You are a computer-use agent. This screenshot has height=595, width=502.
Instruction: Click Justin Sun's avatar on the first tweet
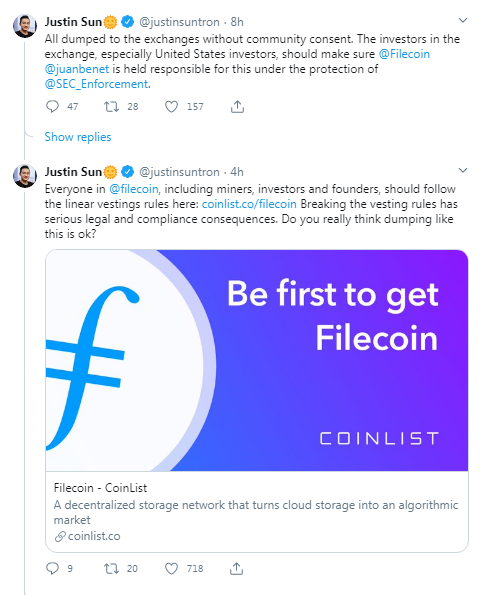pyautogui.click(x=25, y=26)
